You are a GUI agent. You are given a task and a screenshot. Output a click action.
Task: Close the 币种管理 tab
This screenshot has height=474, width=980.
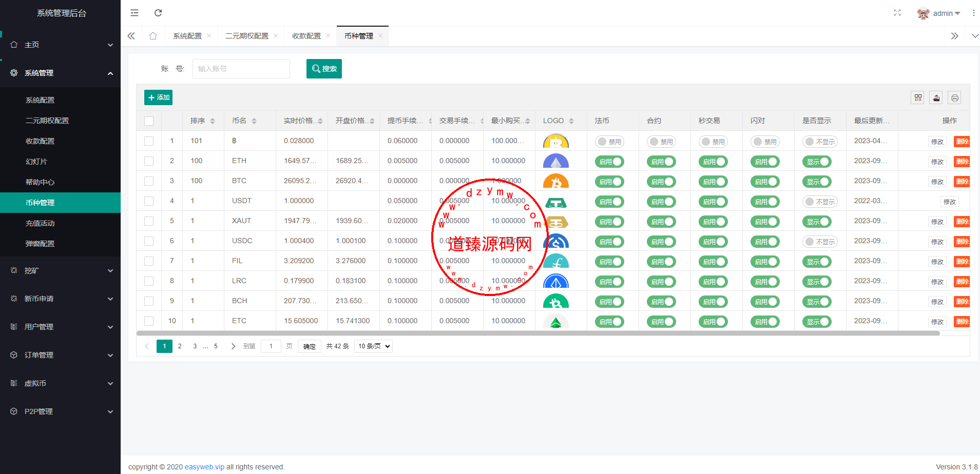coord(380,35)
